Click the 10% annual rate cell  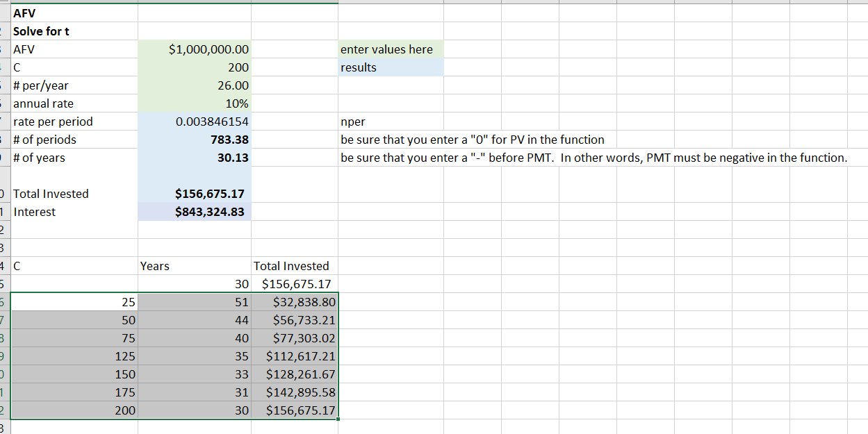point(195,103)
